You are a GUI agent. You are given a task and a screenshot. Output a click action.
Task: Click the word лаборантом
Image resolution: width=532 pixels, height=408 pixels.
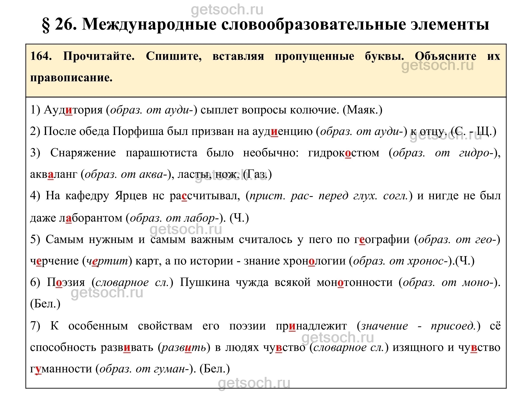coord(91,218)
